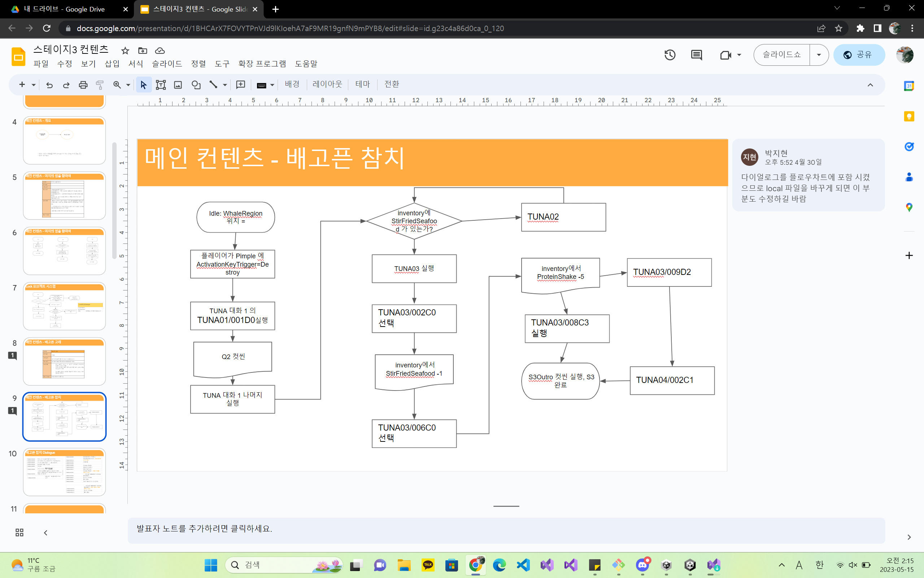
Task: Open the 확장 프로그램 menu
Action: pyautogui.click(x=262, y=64)
